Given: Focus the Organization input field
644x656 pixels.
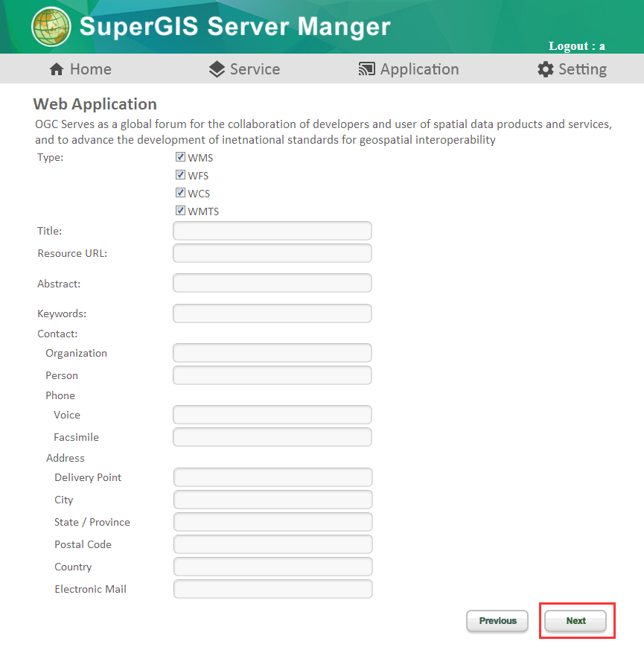Looking at the screenshot, I should 272,353.
